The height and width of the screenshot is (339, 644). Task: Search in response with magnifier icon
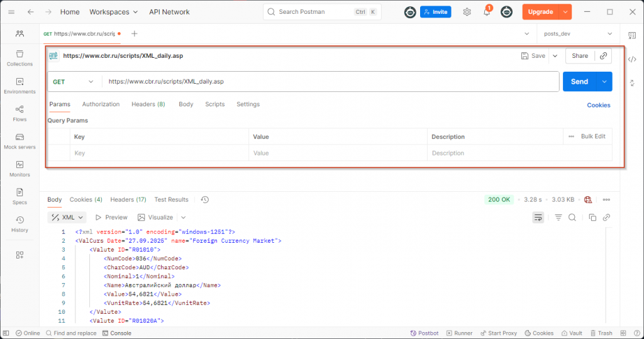pyautogui.click(x=572, y=218)
